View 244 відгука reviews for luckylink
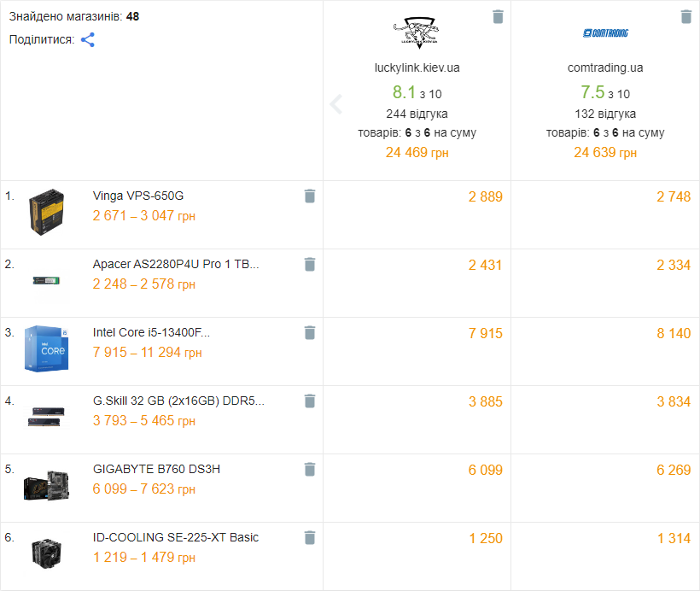700x591 pixels. [x=417, y=114]
